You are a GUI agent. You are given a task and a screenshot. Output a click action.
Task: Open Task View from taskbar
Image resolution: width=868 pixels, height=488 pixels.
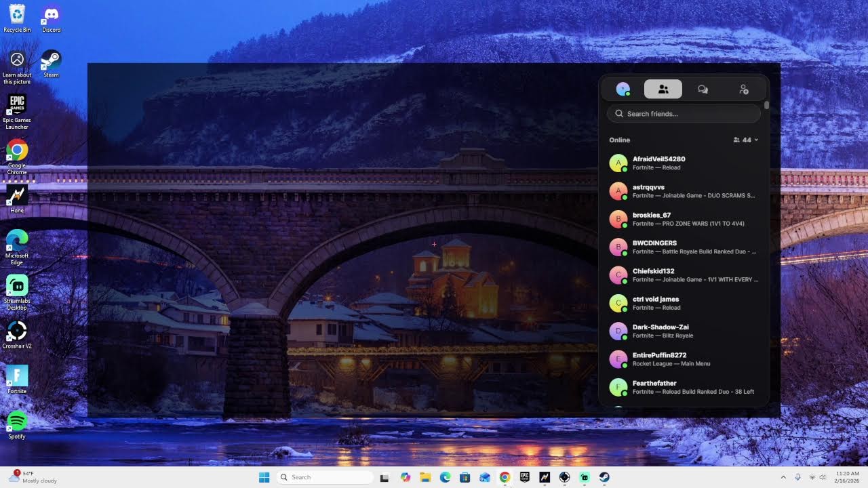point(384,477)
